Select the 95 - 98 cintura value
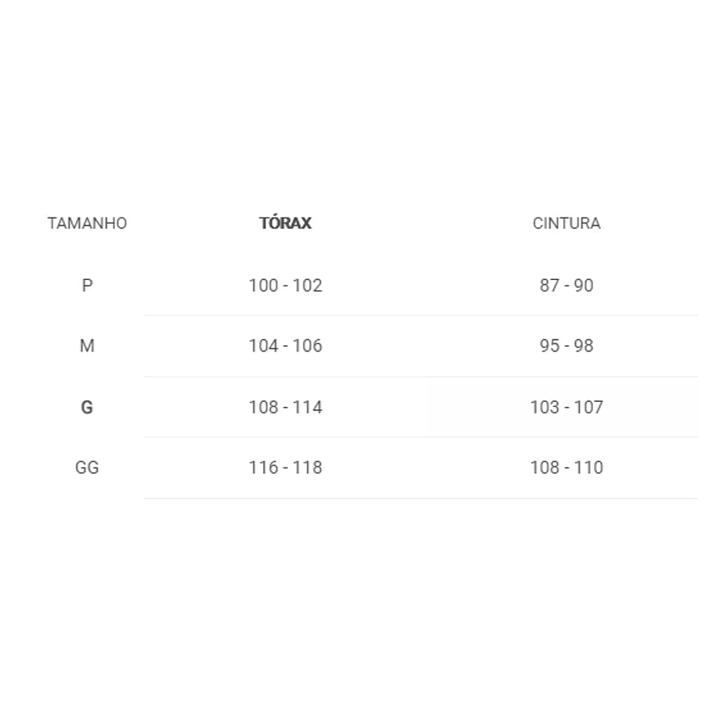The height and width of the screenshot is (728, 728). (x=567, y=346)
